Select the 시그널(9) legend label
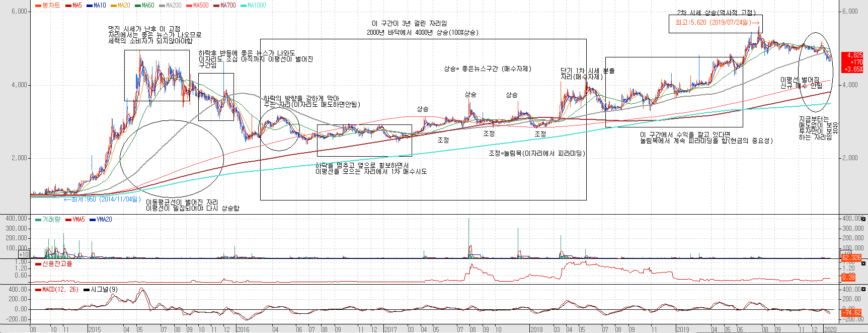868x333 pixels. tap(101, 290)
